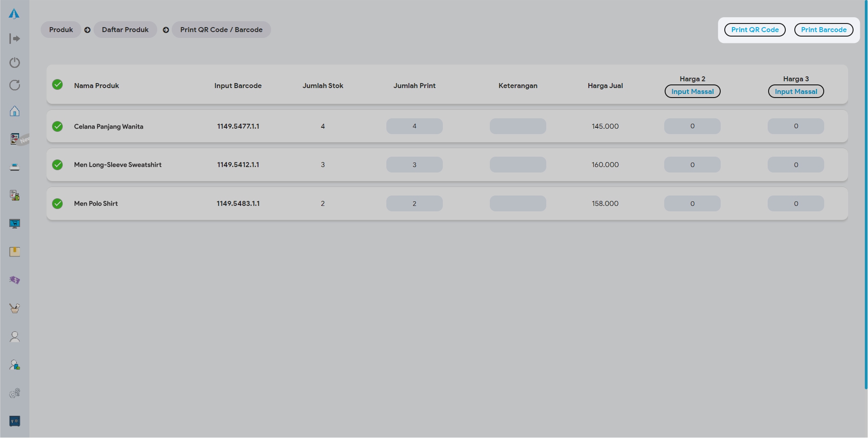The image size is (868, 438).
Task: Open the purple discount tag icon
Action: 14,280
